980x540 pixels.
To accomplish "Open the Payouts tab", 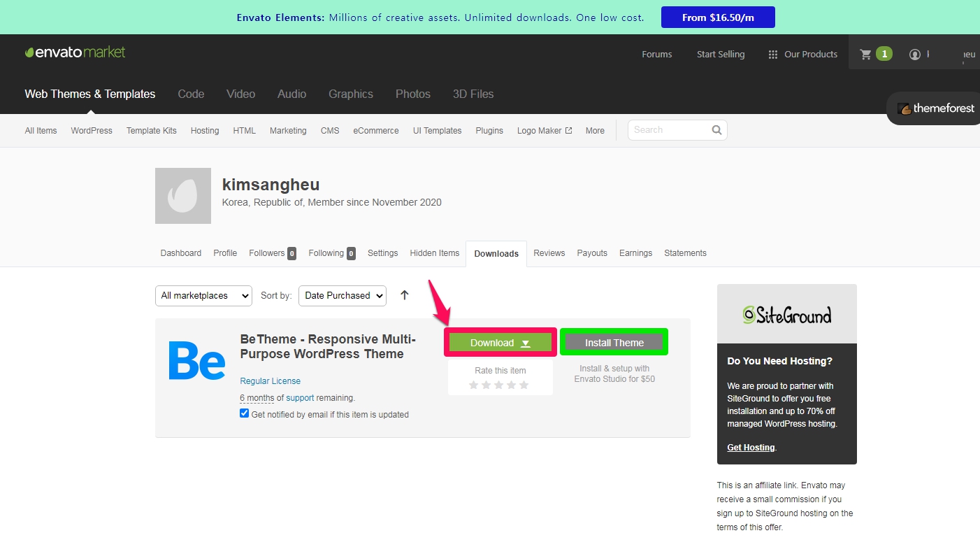I will tap(592, 253).
